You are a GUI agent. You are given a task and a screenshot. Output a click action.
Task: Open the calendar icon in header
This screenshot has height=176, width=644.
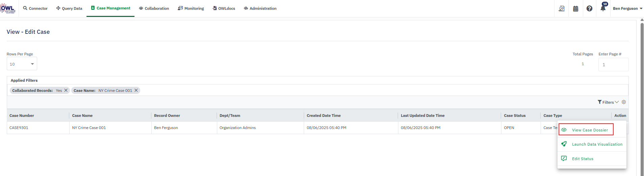coord(576,8)
